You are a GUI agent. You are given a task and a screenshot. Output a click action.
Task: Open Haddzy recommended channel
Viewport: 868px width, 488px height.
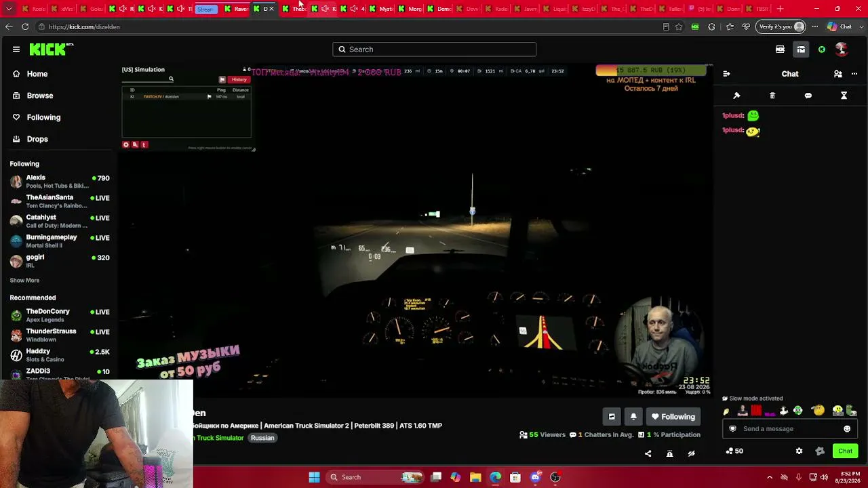60,355
